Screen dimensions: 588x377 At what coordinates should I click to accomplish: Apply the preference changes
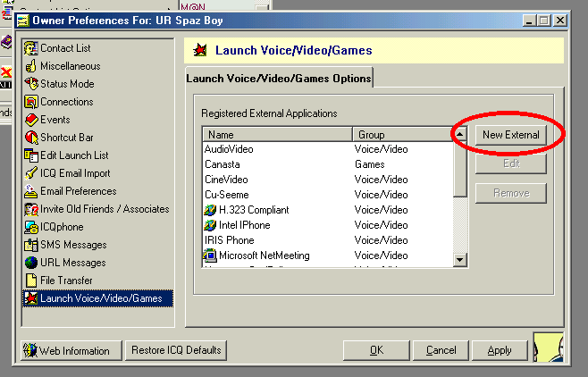500,350
